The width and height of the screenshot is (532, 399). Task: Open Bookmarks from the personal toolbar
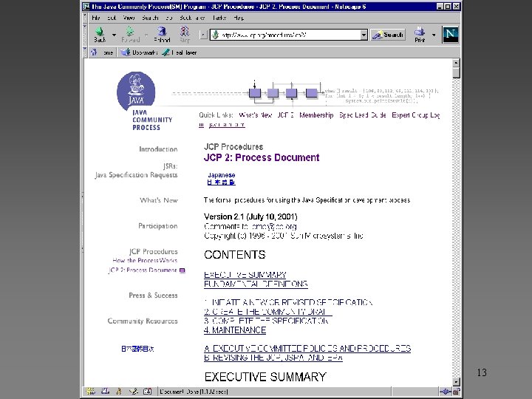pyautogui.click(x=140, y=52)
